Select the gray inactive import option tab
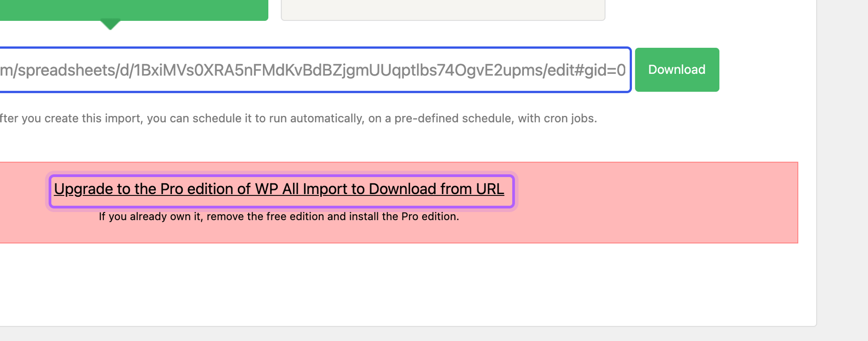 point(443,10)
